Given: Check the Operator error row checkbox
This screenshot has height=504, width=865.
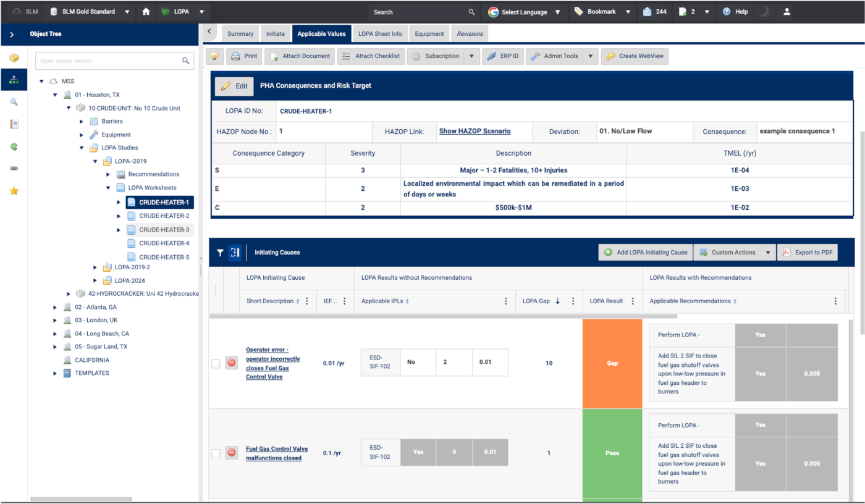Looking at the screenshot, I should tap(216, 364).
